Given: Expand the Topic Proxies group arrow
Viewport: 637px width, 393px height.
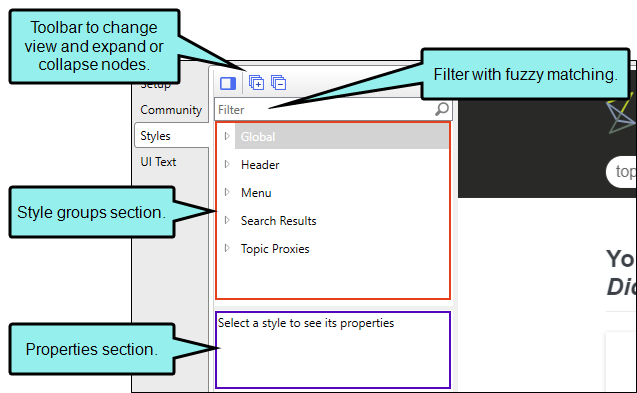Looking at the screenshot, I should click(x=227, y=248).
